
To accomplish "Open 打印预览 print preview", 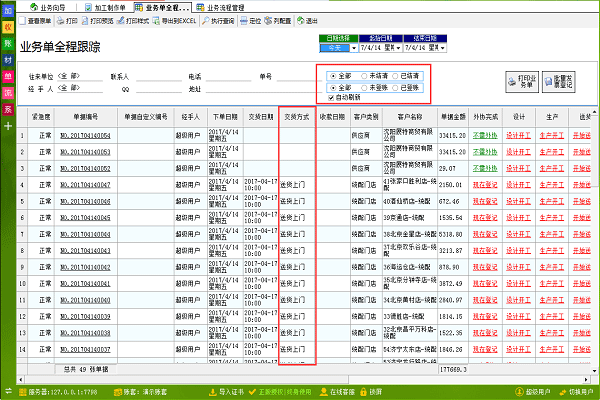I will pyautogui.click(x=98, y=21).
